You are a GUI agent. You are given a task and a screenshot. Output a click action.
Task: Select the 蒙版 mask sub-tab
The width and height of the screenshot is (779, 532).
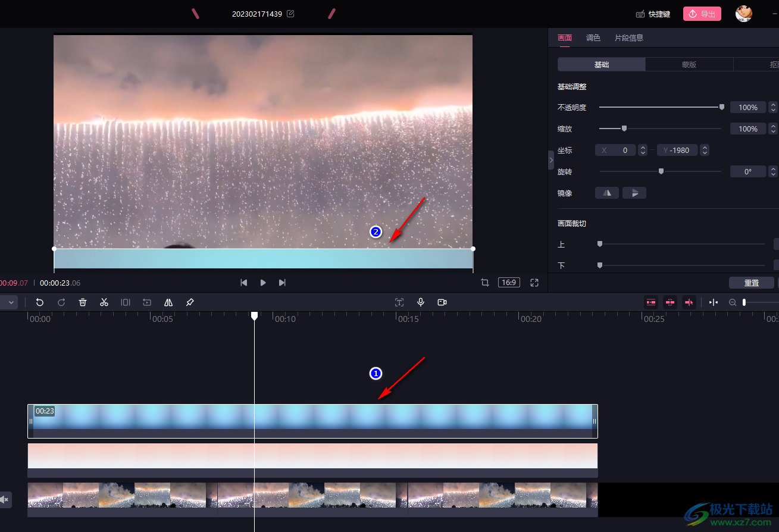[689, 64]
